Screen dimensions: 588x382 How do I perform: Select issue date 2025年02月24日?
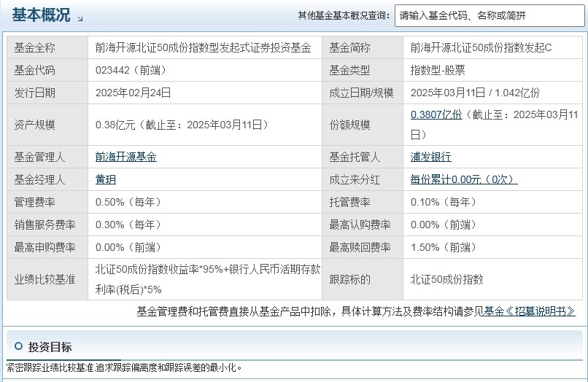(133, 93)
